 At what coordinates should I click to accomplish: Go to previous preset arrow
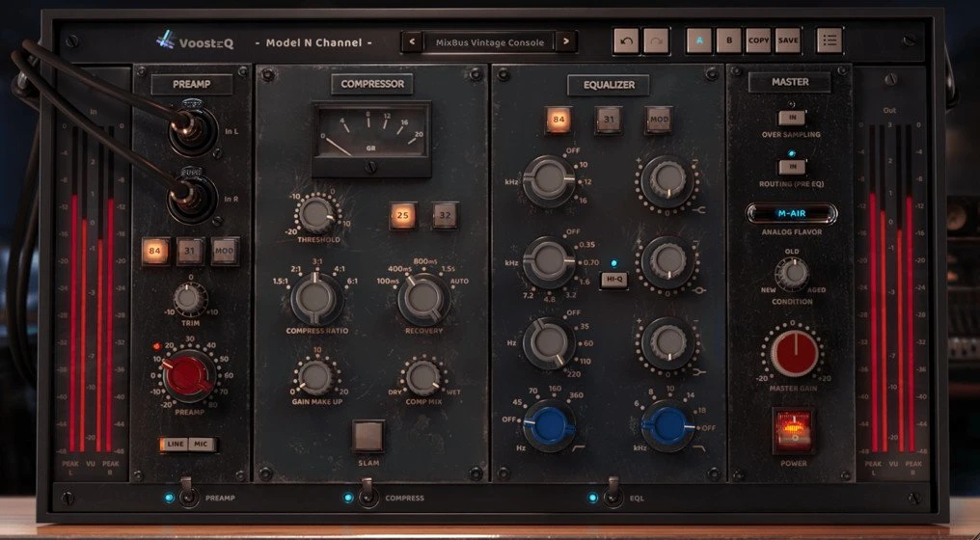[x=412, y=41]
